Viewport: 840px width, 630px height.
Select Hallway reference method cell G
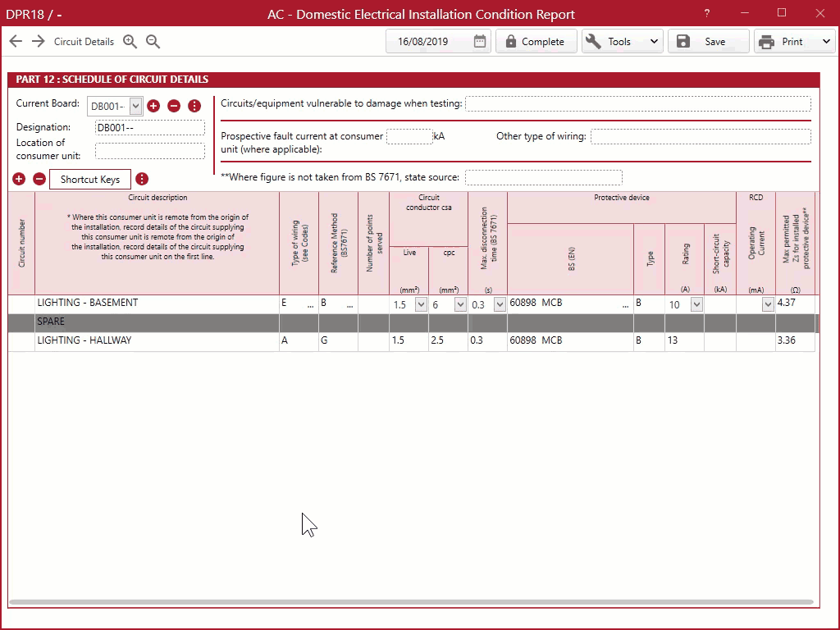pos(339,341)
